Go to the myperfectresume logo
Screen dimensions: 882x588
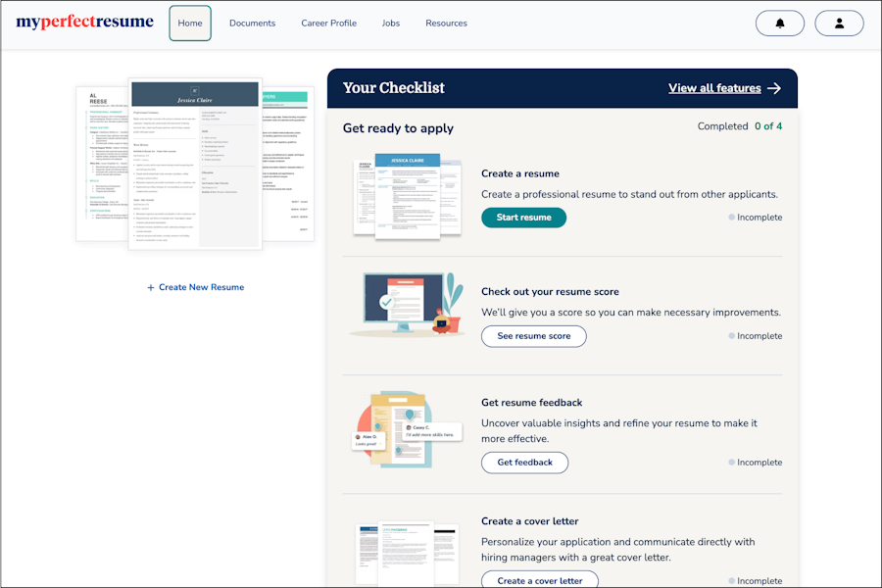[x=85, y=22]
